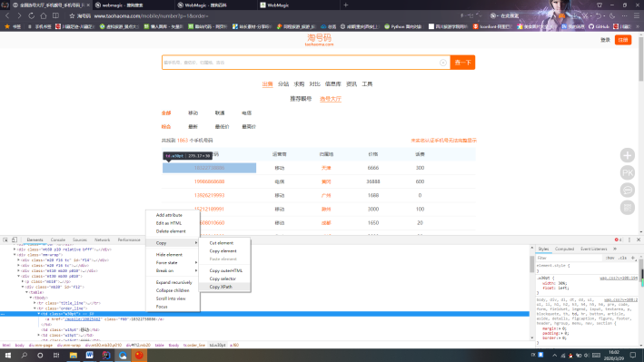The width and height of the screenshot is (644, 362).
Task: Toggle .cls class editor in Styles
Action: [622, 258]
